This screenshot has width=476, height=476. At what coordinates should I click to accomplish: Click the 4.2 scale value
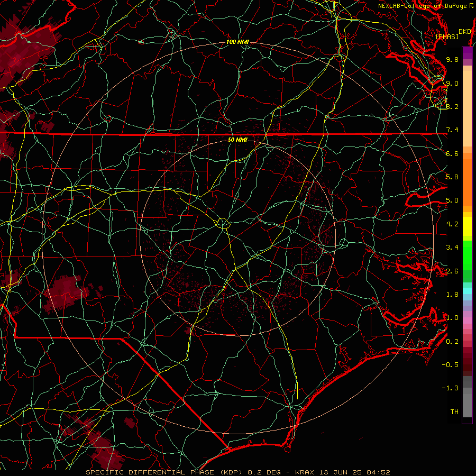[452, 224]
